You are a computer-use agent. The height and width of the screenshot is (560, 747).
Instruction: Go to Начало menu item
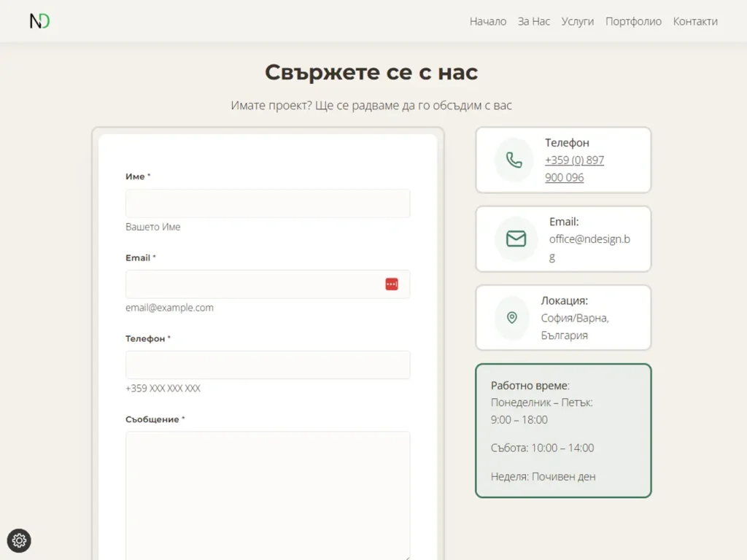[487, 21]
